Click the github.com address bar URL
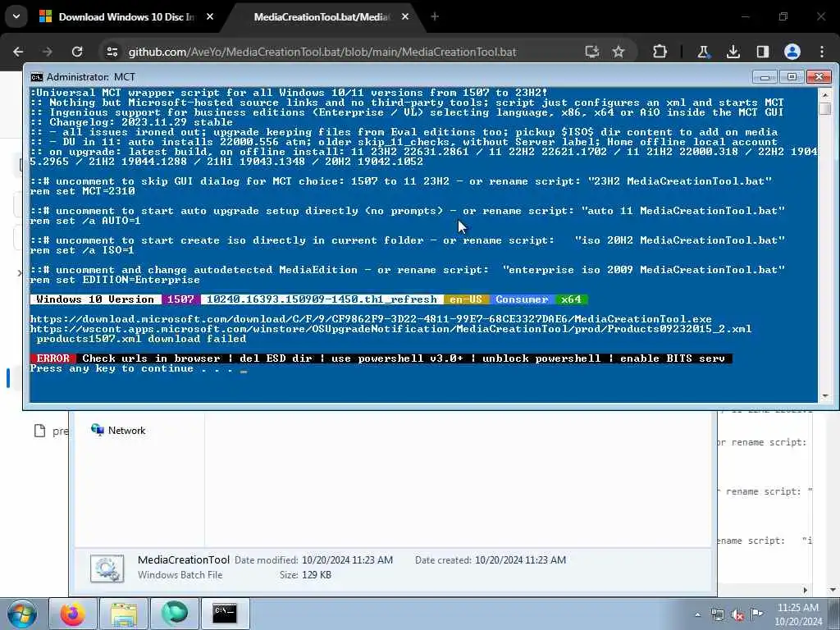840x630 pixels. coord(322,52)
